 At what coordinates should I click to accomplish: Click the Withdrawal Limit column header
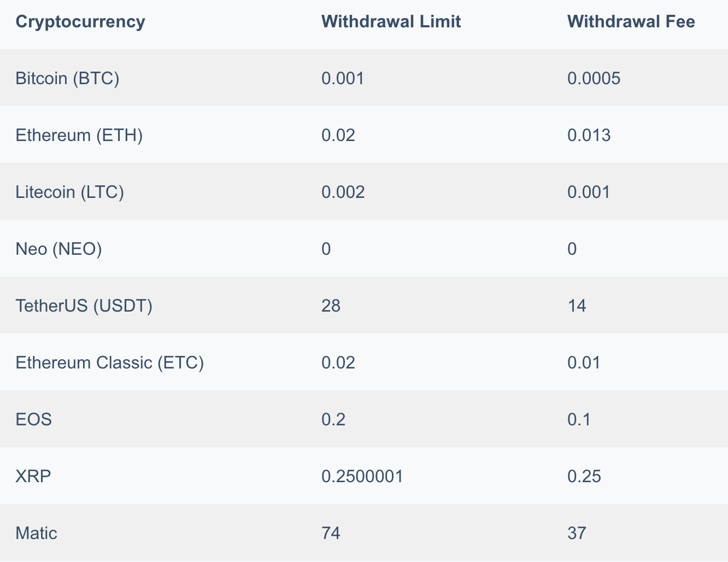point(391,22)
